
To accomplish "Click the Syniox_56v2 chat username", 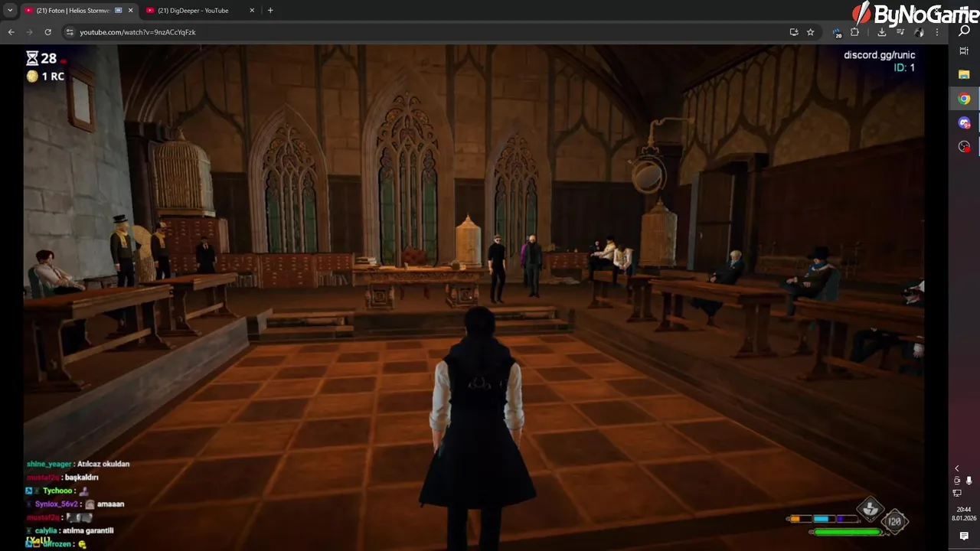I will pos(57,504).
